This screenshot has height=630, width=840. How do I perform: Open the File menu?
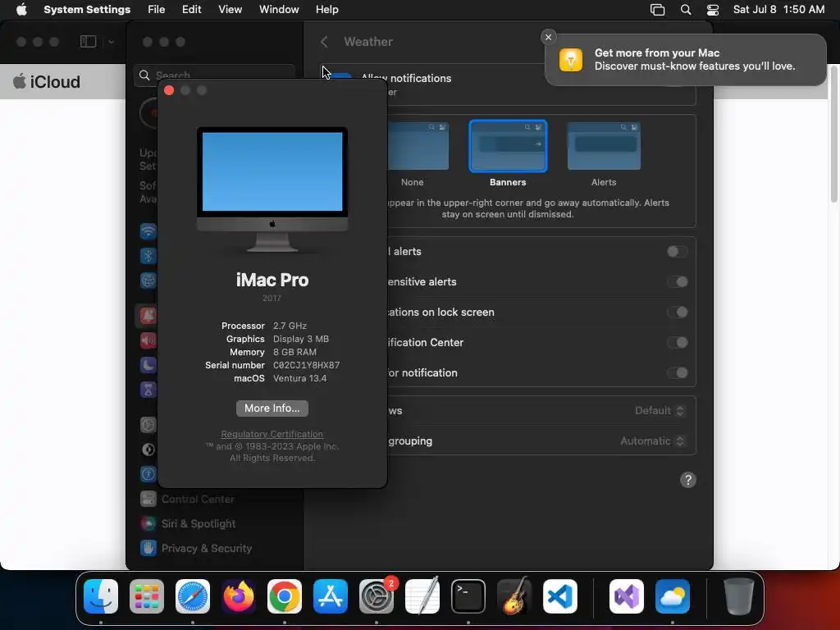[x=157, y=10]
